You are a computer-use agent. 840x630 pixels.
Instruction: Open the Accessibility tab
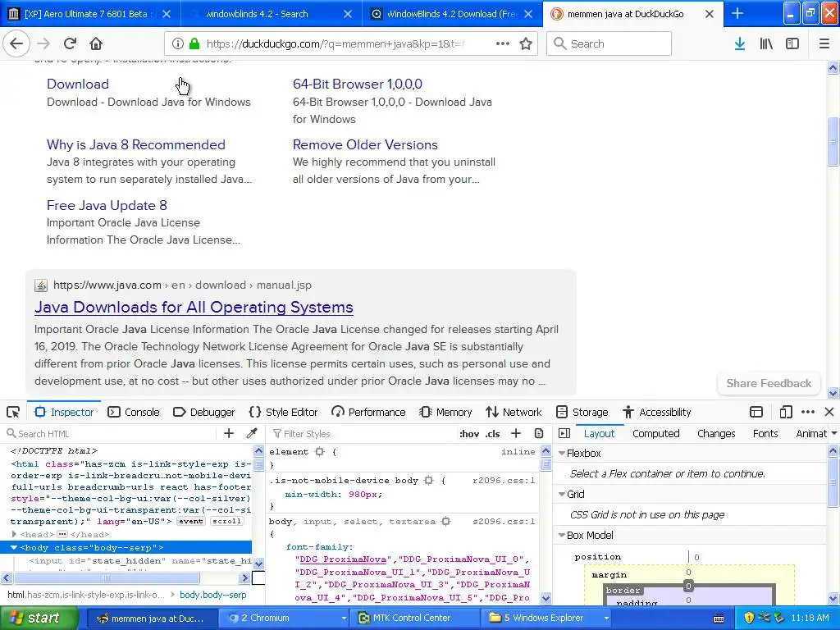657,412
